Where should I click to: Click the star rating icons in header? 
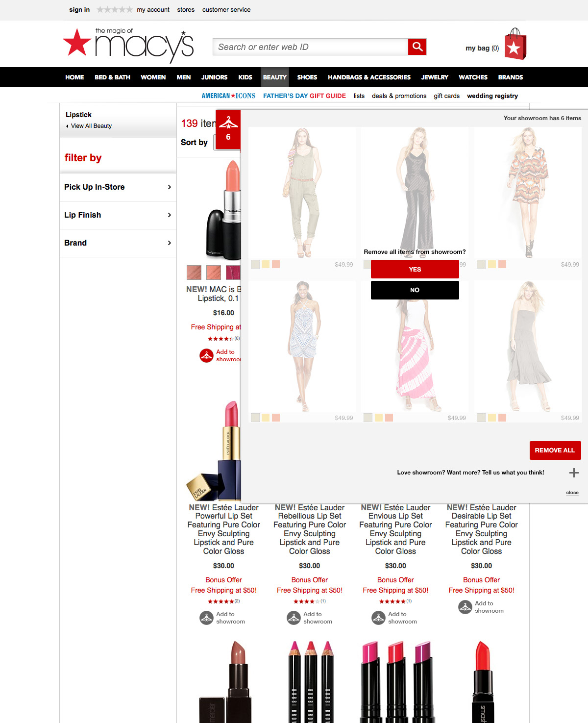pyautogui.click(x=115, y=9)
